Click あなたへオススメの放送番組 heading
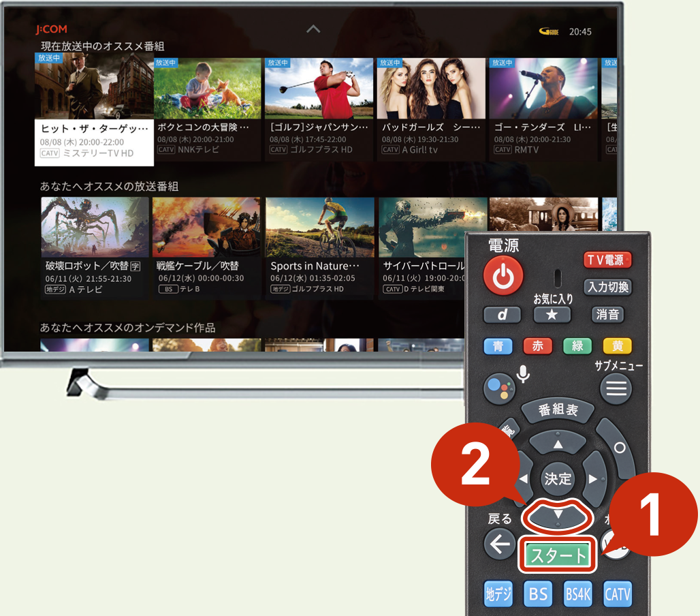This screenshot has height=616, width=700. pyautogui.click(x=110, y=186)
